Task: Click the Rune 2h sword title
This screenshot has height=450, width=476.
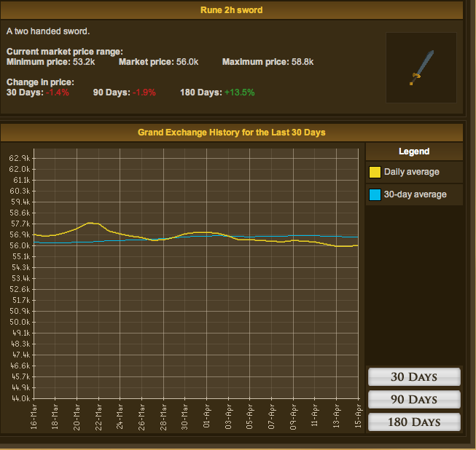Action: pyautogui.click(x=232, y=10)
